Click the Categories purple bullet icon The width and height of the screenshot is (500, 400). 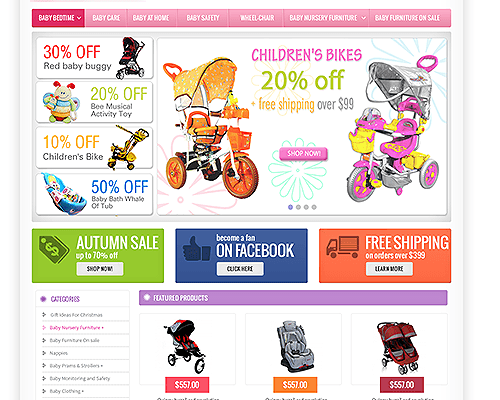click(x=43, y=299)
